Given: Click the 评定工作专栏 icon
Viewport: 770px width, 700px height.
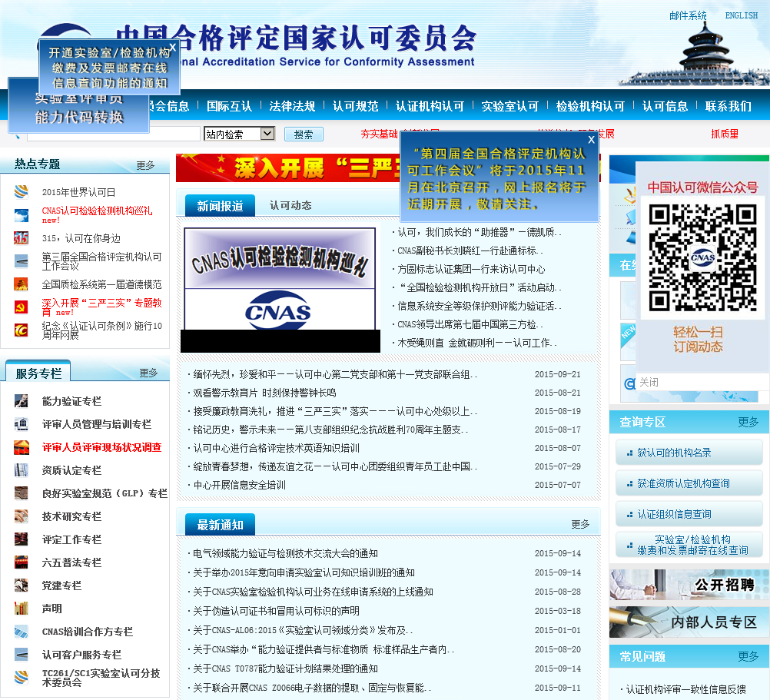Looking at the screenshot, I should click(21, 539).
